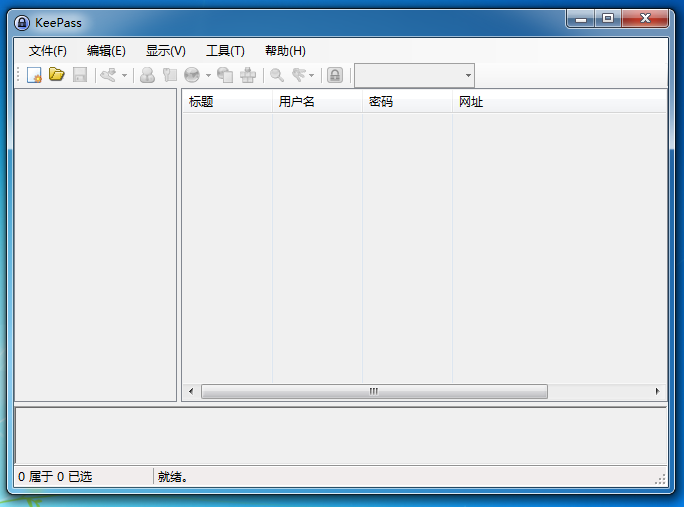Viewport: 684px width, 507px height.
Task: Sort by the 用户名 column header
Action: pos(318,102)
